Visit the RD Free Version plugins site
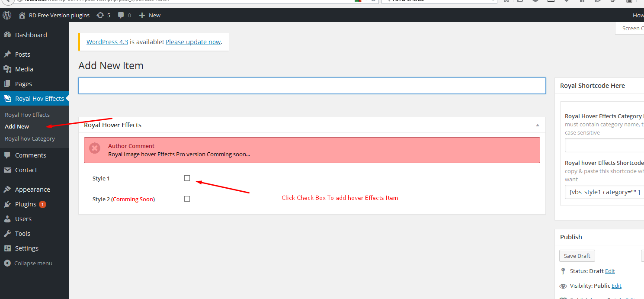The width and height of the screenshot is (644, 299). pos(54,15)
